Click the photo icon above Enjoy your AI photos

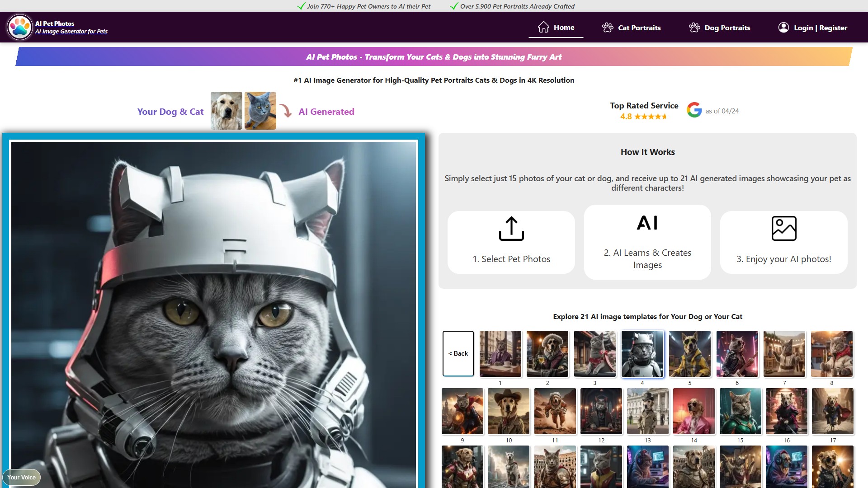click(783, 228)
